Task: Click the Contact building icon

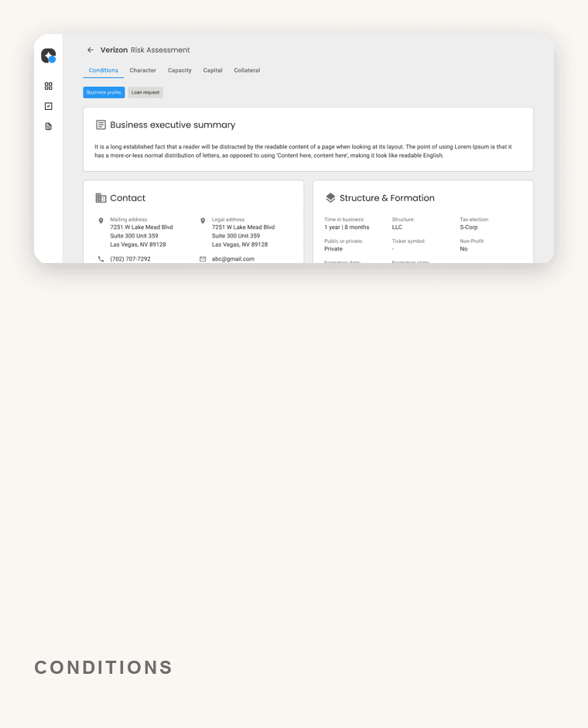Action: pyautogui.click(x=101, y=198)
